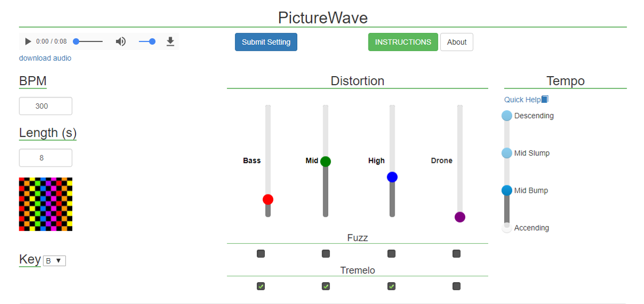
Task: Click the download arrow icon in audio player
Action: click(170, 42)
